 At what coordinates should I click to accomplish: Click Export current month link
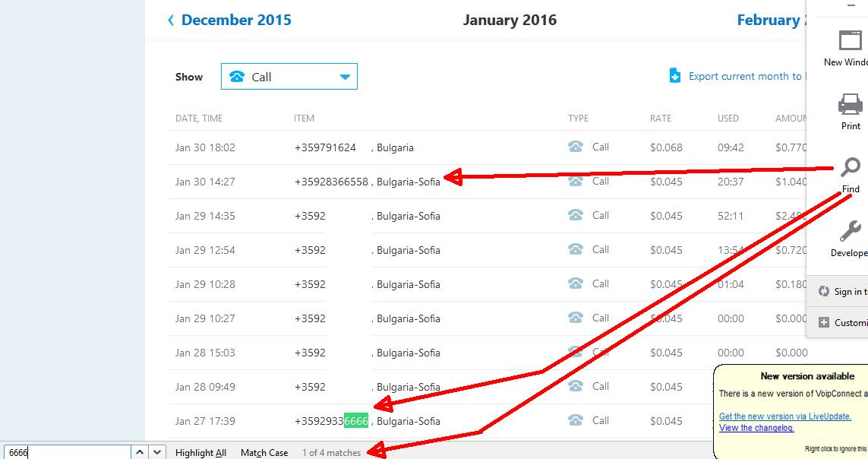pos(744,76)
